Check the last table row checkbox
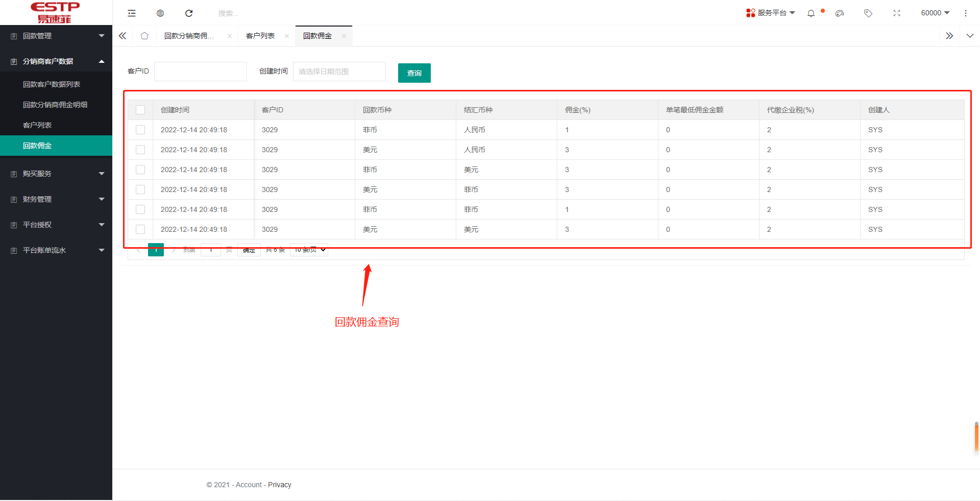The height and width of the screenshot is (501, 980). pyautogui.click(x=140, y=229)
